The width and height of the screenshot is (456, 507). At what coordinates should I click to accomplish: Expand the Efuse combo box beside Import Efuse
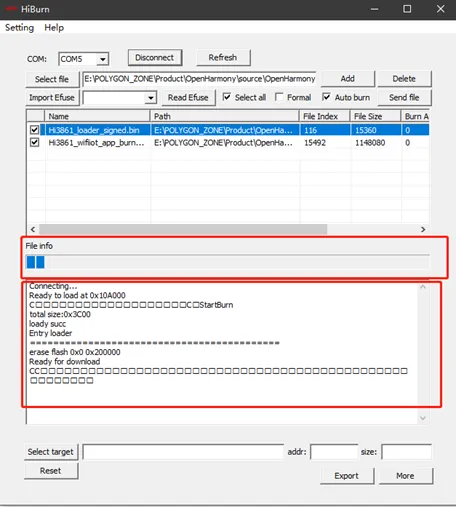pos(151,98)
